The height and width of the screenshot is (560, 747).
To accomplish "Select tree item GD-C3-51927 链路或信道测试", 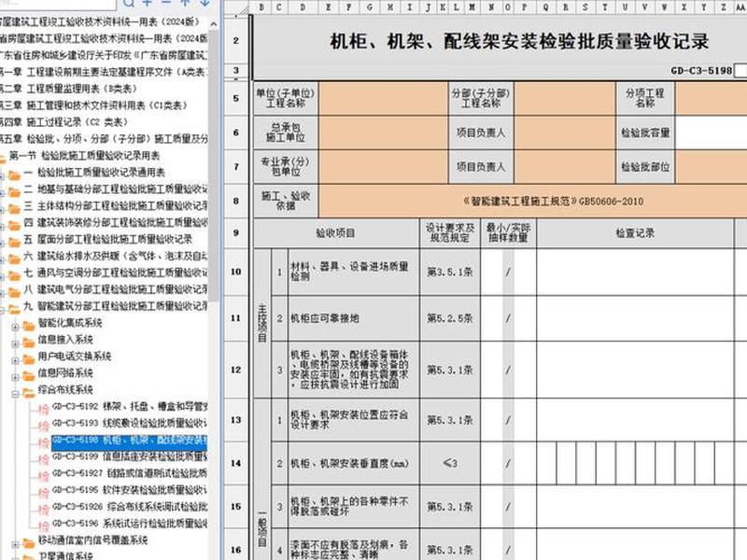I will coord(130,473).
